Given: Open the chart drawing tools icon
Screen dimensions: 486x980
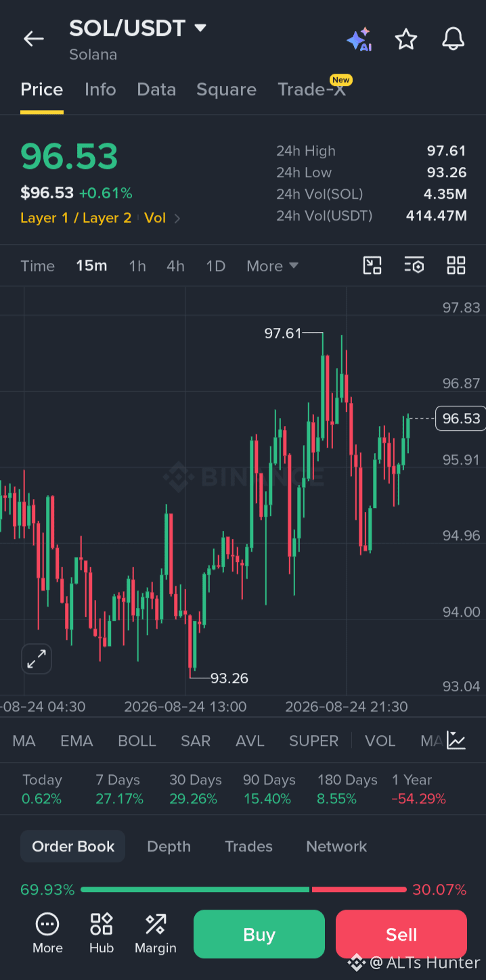Looking at the screenshot, I should [x=372, y=266].
